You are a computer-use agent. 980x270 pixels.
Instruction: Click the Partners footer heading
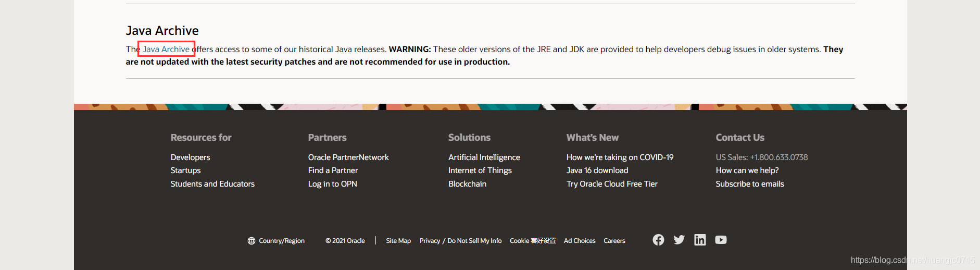coord(327,138)
